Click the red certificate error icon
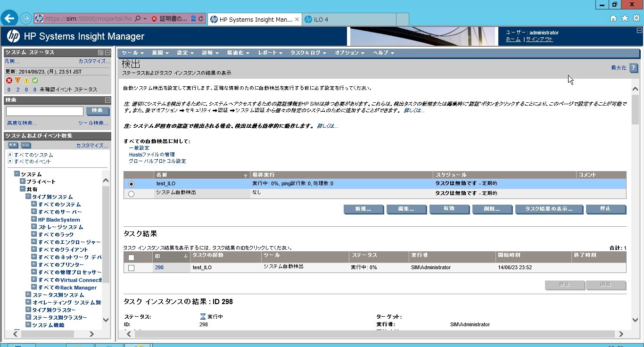Image resolution: width=644 pixels, height=347 pixels. point(154,19)
